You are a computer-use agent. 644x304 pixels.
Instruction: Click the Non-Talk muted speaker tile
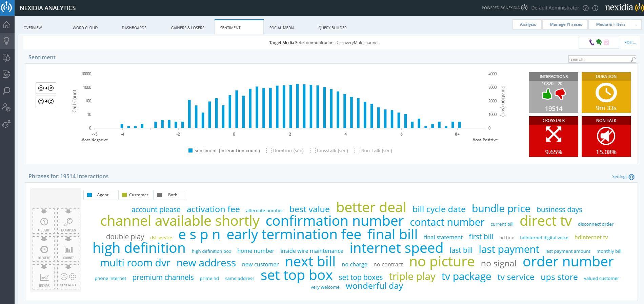[606, 137]
